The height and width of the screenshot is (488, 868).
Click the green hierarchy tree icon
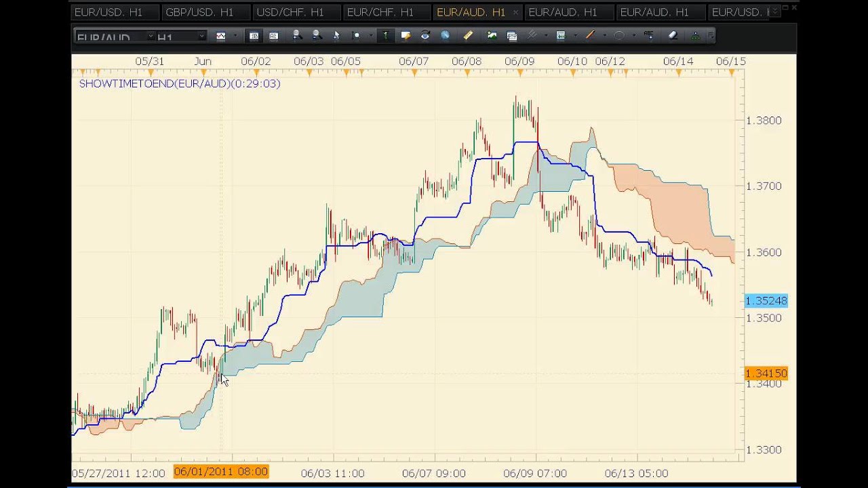point(696,36)
